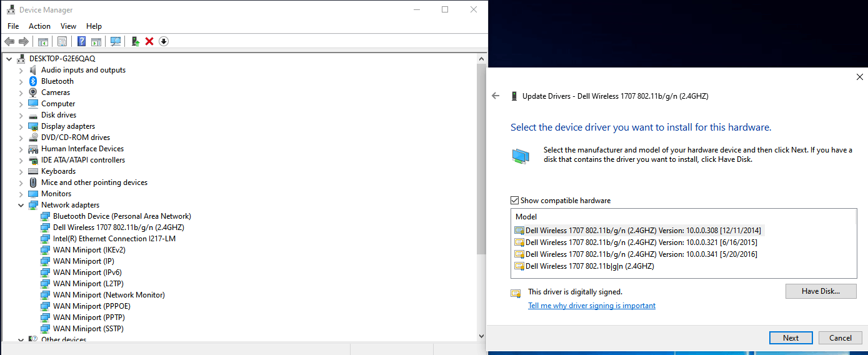
Task: Click the Forward arrow in Device Manager toolbar
Action: 24,41
